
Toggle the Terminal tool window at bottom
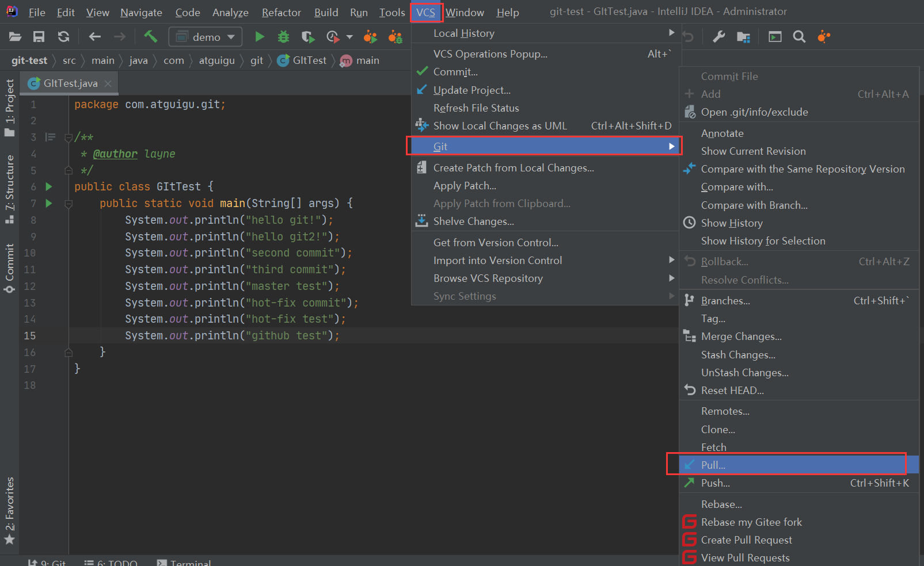[184, 562]
